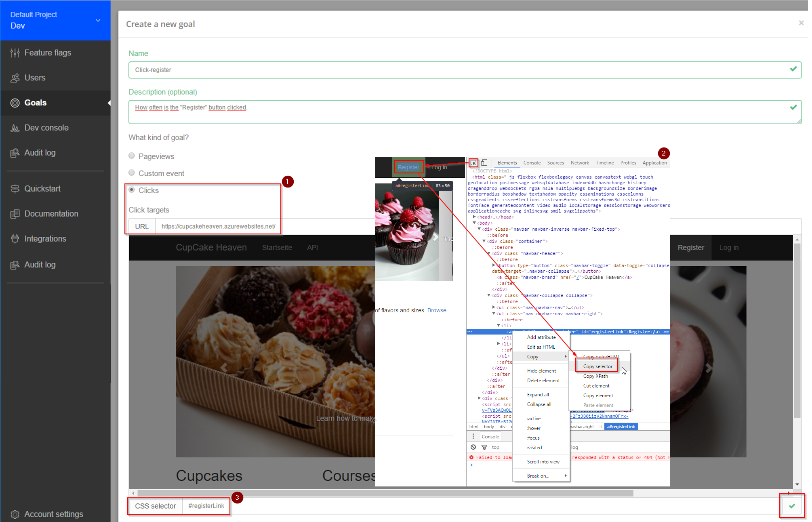Click the Description text area

click(465, 112)
